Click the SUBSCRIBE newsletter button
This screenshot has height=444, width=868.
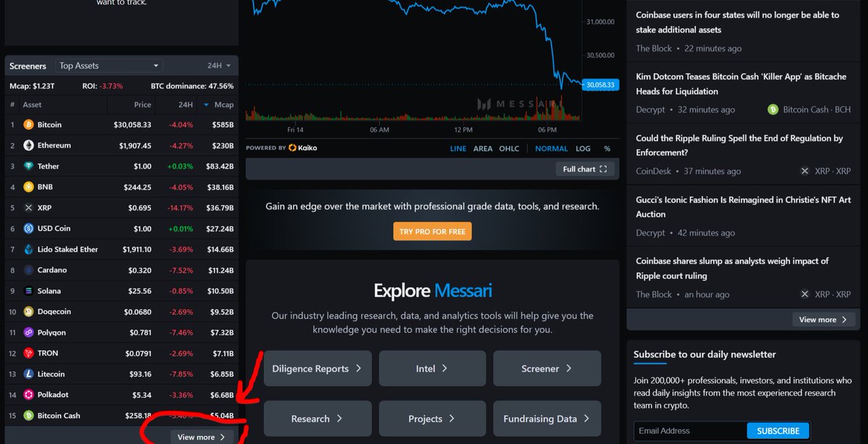pyautogui.click(x=778, y=431)
